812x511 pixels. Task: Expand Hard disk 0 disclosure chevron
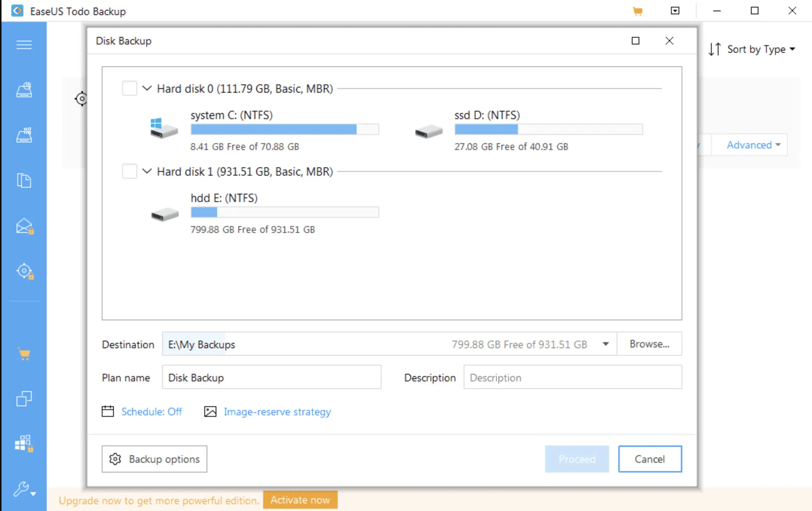pos(147,88)
